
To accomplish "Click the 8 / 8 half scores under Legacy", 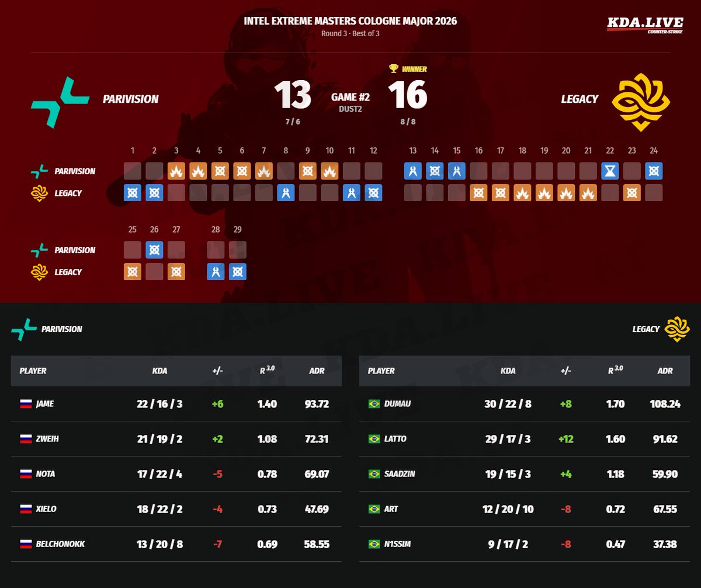I will coord(408,122).
